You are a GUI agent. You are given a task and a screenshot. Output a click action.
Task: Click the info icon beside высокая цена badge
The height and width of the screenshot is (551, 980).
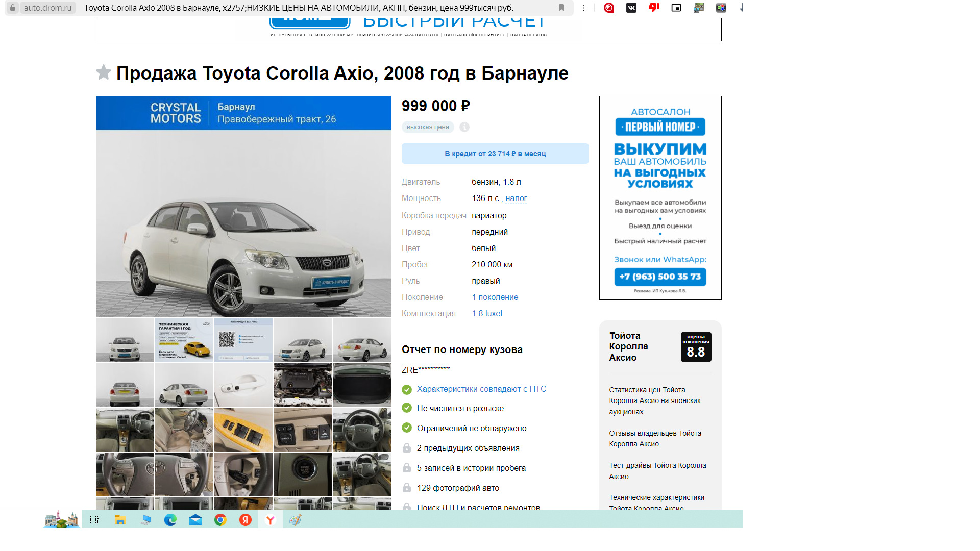click(x=464, y=127)
